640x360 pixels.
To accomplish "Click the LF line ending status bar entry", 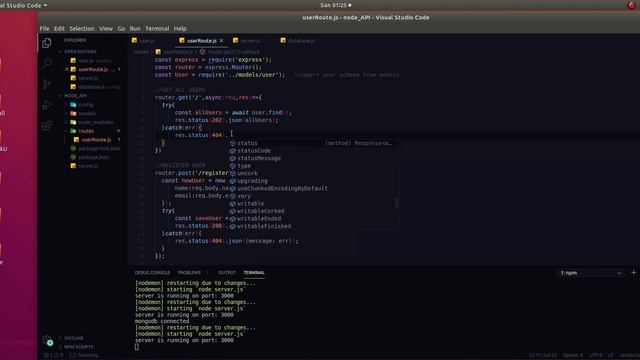I will (611, 356).
